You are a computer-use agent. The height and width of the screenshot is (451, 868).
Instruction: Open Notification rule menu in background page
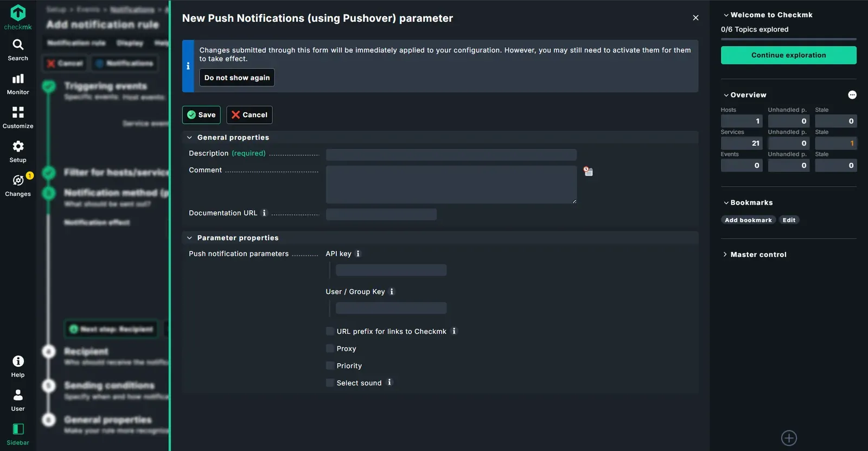click(76, 43)
